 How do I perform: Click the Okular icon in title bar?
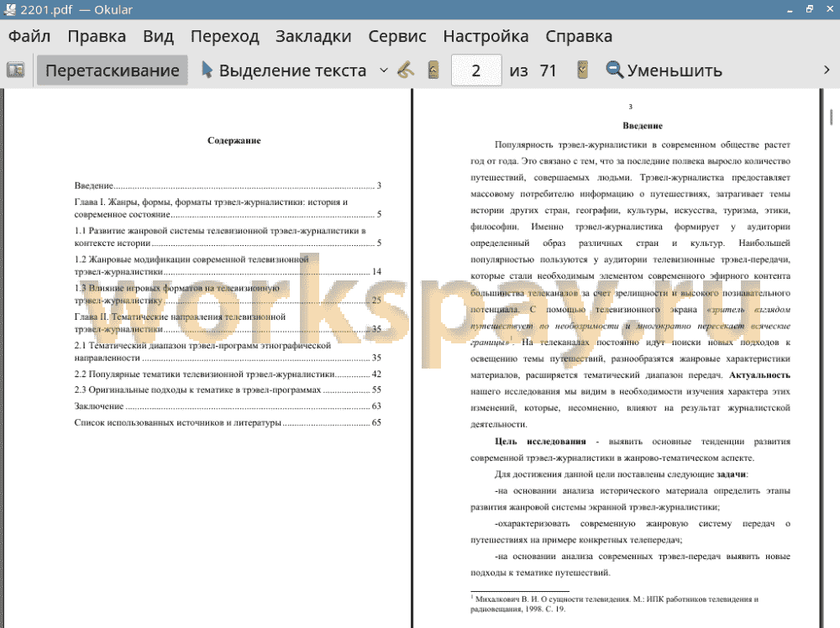coord(9,9)
